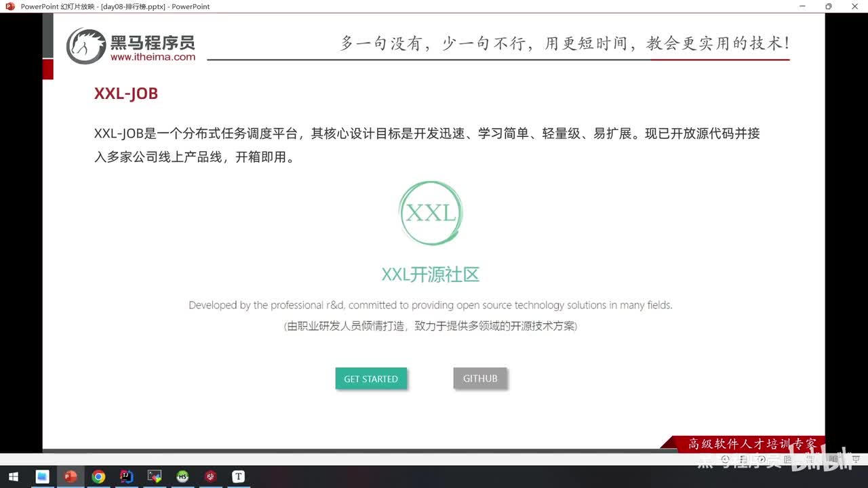The width and height of the screenshot is (868, 488).
Task: Open the see-all-slides menu icon
Action: tap(743, 459)
